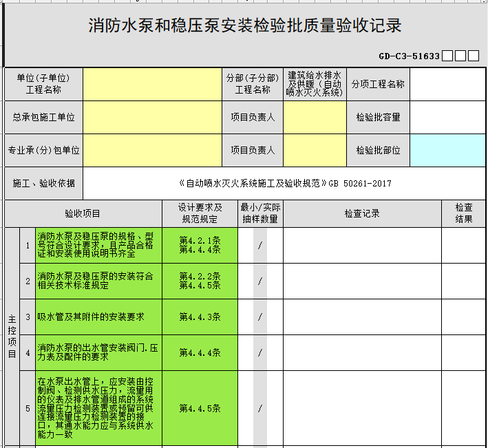Select the 最小/实际抽样数量 column header
Image resolution: width=488 pixels, height=448 pixels.
point(260,213)
